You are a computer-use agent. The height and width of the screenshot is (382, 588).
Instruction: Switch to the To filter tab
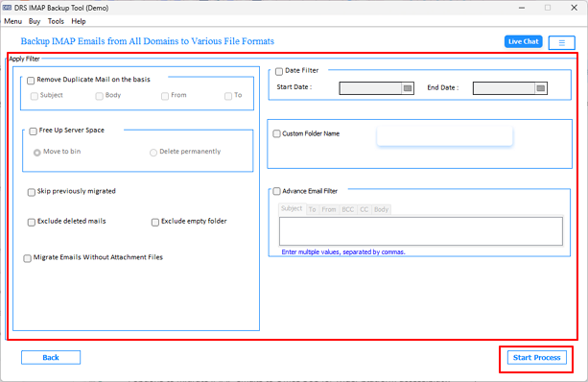click(x=313, y=209)
